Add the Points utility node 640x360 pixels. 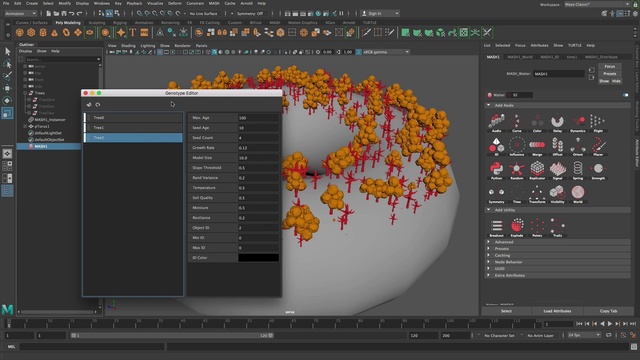click(537, 228)
